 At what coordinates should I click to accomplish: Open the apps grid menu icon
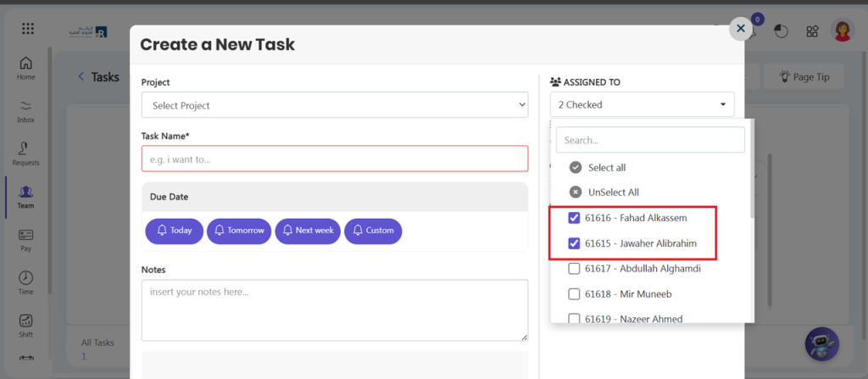tap(28, 29)
